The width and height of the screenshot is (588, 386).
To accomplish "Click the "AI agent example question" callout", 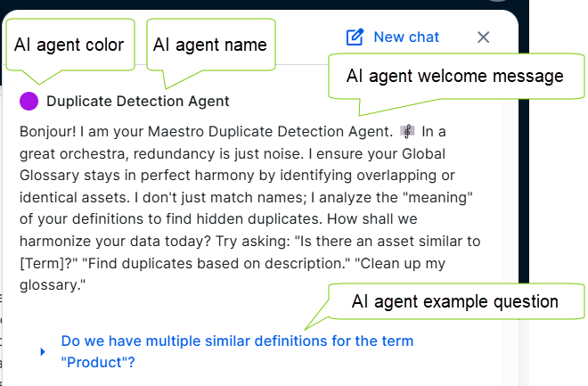I will click(455, 301).
